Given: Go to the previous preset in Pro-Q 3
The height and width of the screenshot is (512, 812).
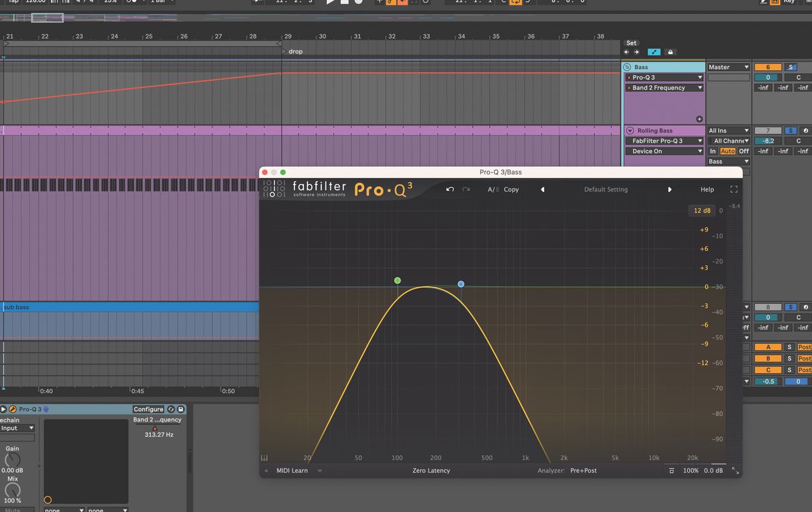Looking at the screenshot, I should [x=543, y=189].
